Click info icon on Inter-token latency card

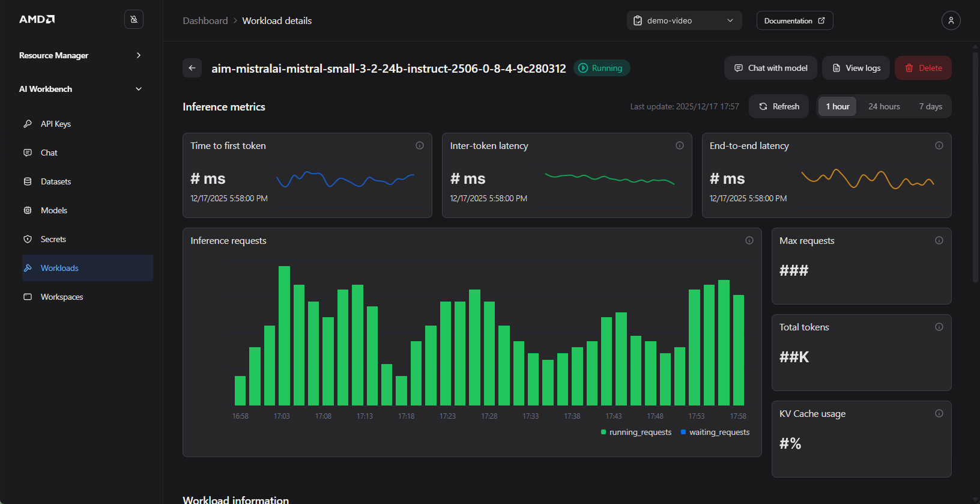pos(680,145)
